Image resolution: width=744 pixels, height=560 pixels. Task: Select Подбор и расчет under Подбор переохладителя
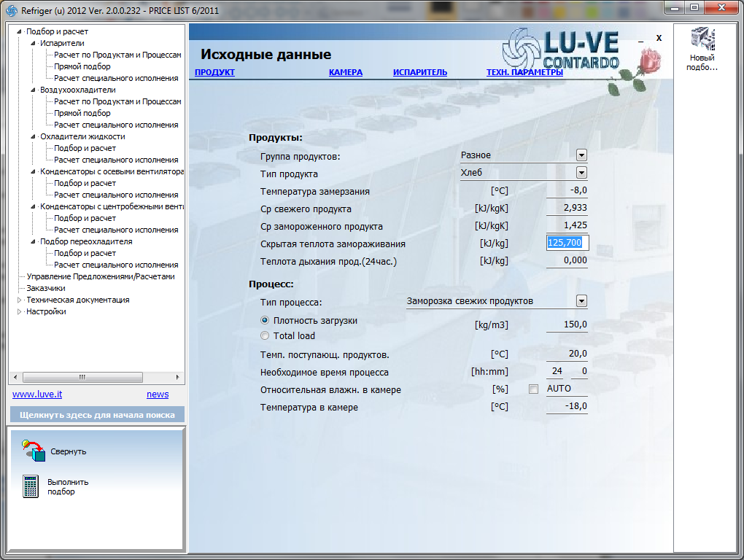[85, 253]
